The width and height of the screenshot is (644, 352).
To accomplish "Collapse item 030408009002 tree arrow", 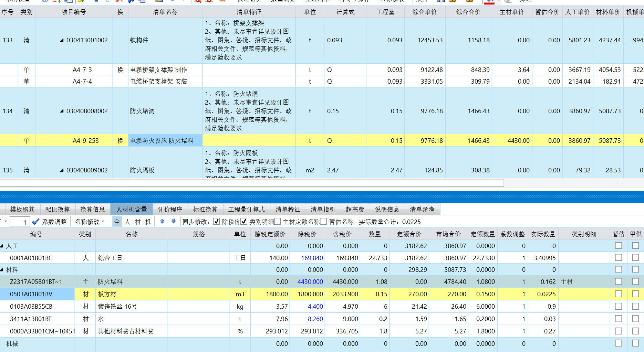I will coord(62,170).
